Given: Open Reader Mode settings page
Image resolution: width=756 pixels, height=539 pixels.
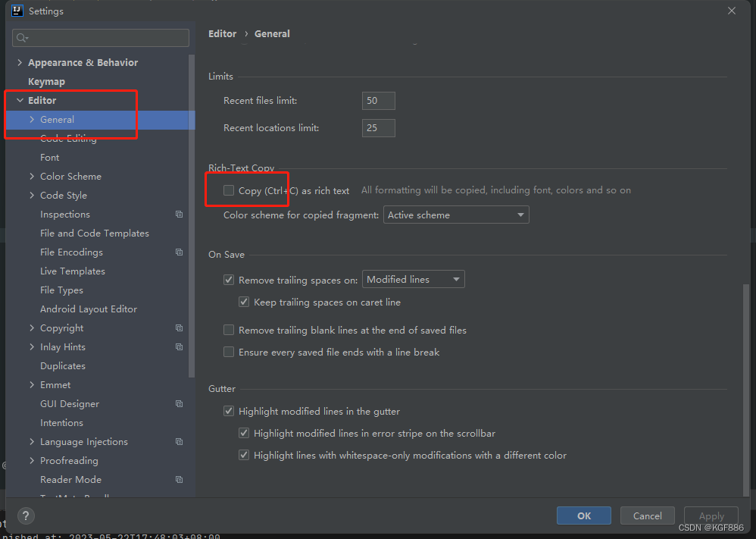Looking at the screenshot, I should click(71, 479).
